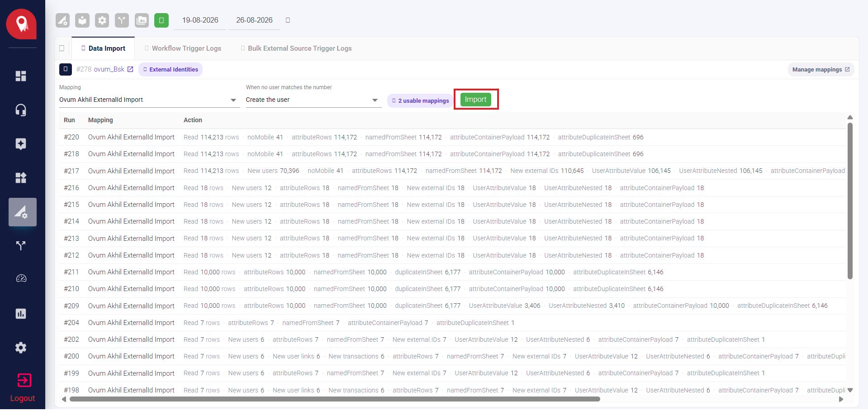Click the small icon after the end date

click(x=288, y=20)
